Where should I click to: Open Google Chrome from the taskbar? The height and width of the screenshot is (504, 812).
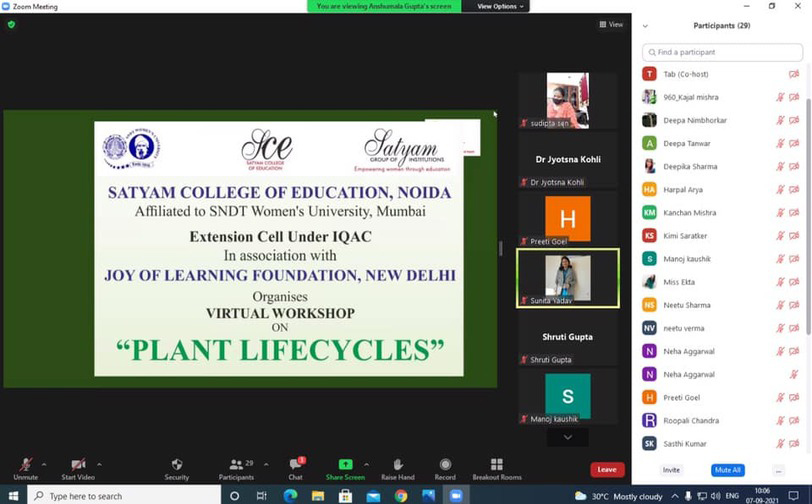(x=401, y=496)
